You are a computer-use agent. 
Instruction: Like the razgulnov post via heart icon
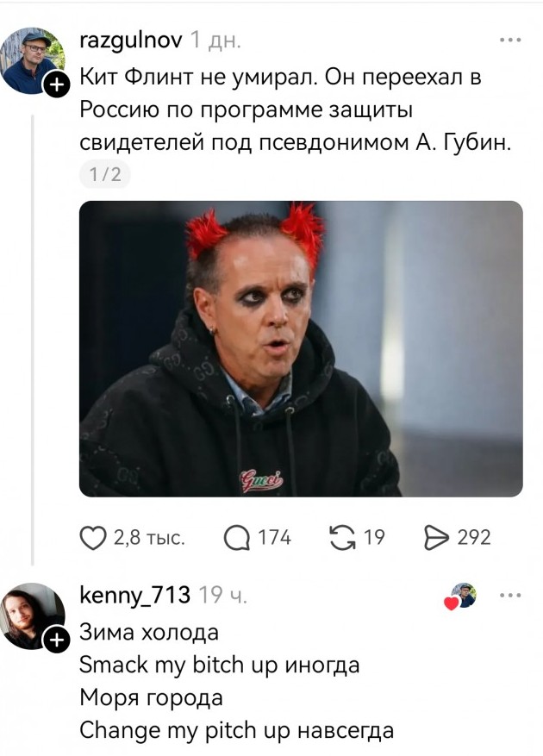(93, 538)
